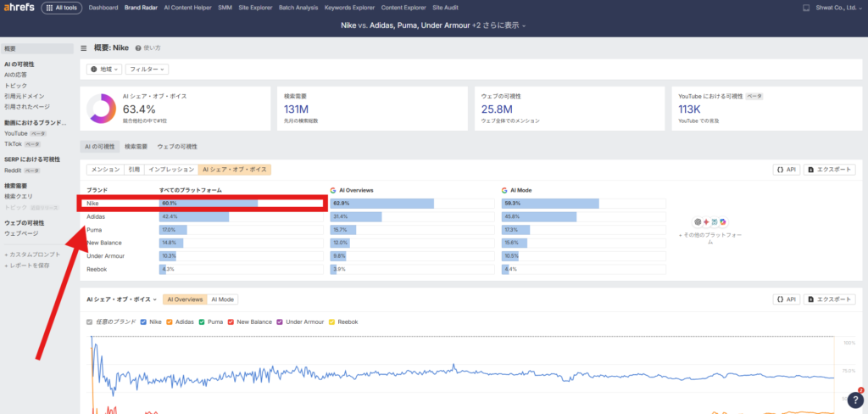Open the Site Explorer link in top navigation

coord(255,8)
